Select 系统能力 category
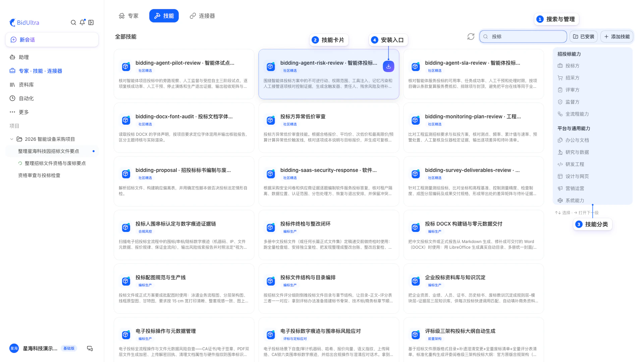644x362 pixels. tap(592, 200)
